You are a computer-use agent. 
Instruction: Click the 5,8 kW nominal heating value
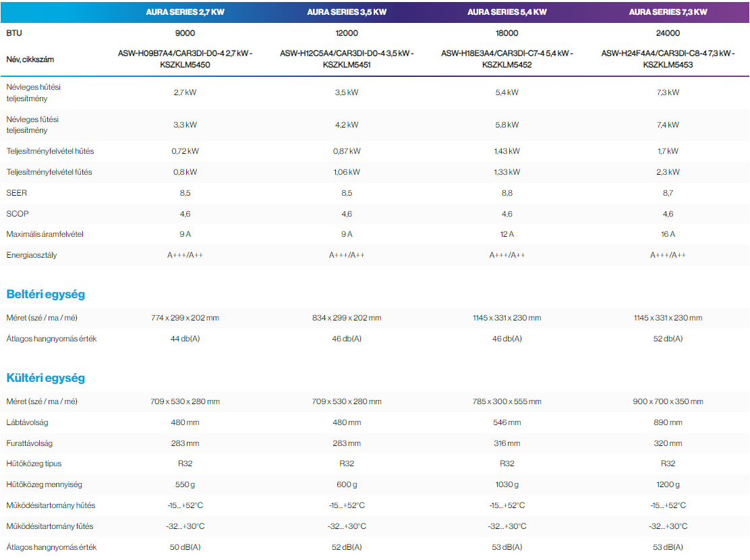point(507,125)
